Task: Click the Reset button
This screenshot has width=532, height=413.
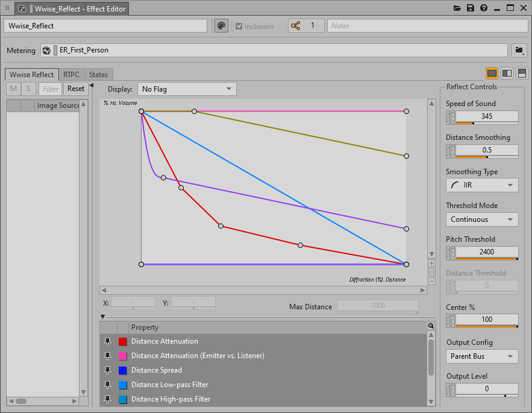Action: pyautogui.click(x=76, y=89)
